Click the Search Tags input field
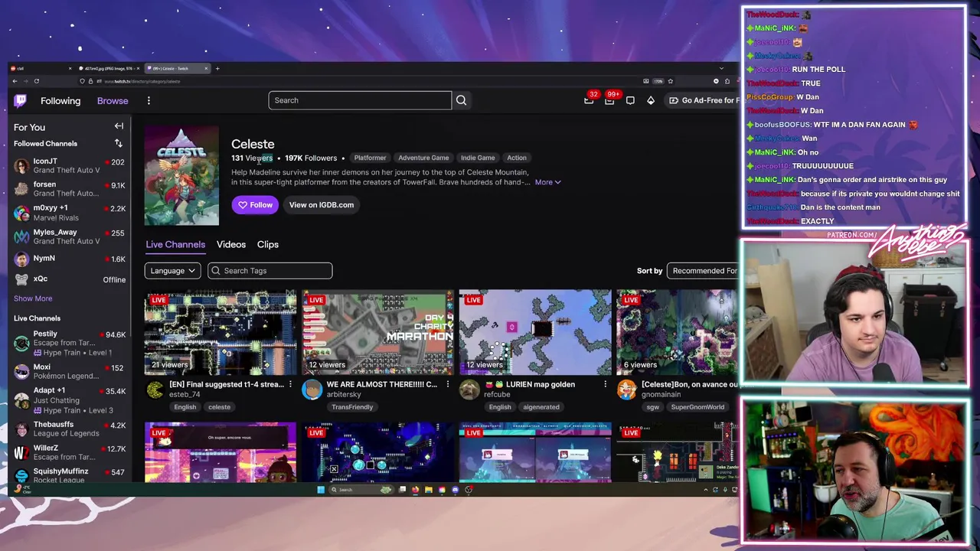This screenshot has height=551, width=980. [269, 270]
